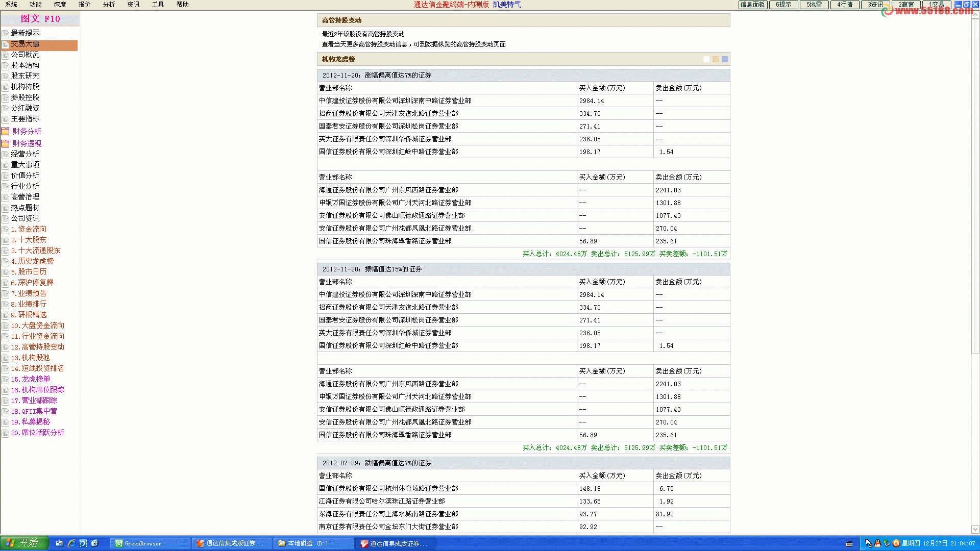The width and height of the screenshot is (980, 551).
Task: Pick the blue theme swatch
Action: (x=725, y=59)
